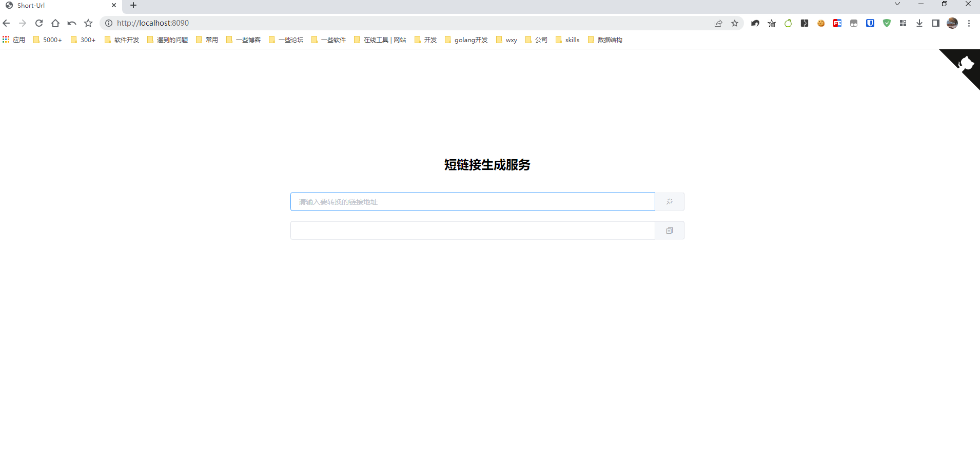Click the star icon left of address bar

[x=88, y=23]
